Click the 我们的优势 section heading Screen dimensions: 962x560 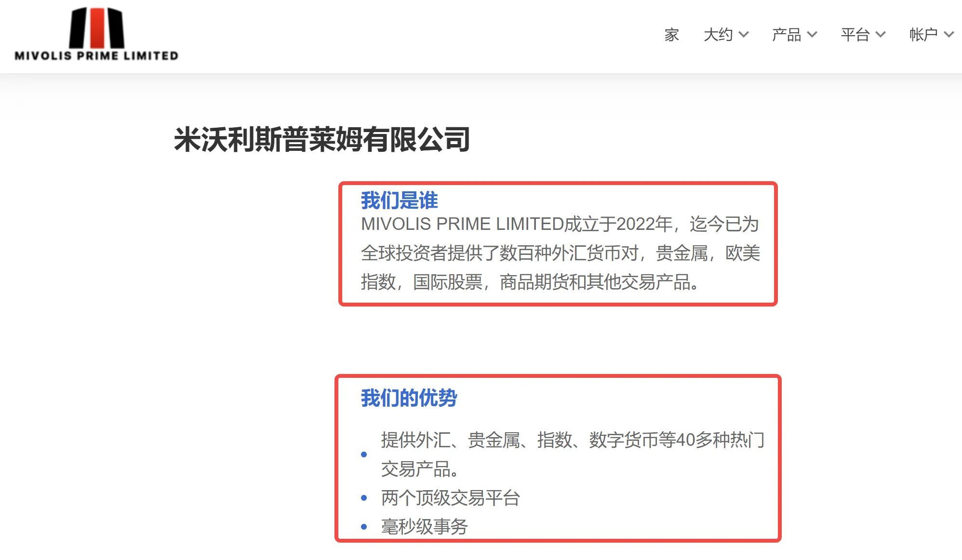click(x=409, y=398)
